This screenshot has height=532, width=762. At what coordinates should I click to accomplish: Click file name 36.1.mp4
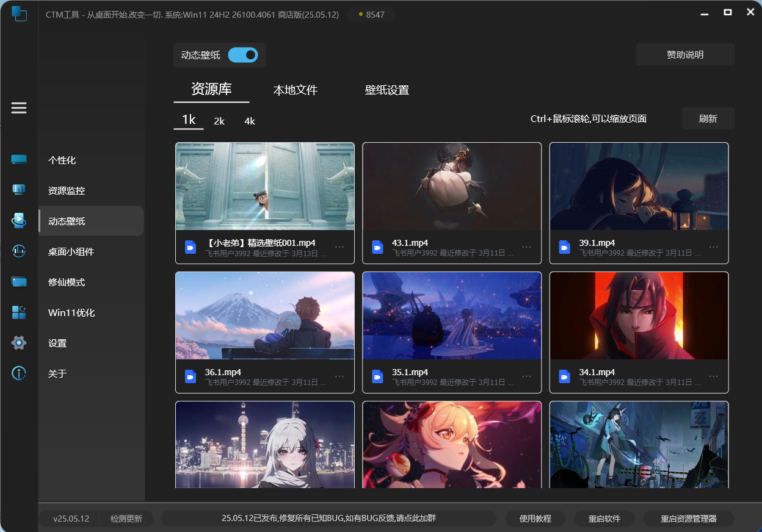223,372
